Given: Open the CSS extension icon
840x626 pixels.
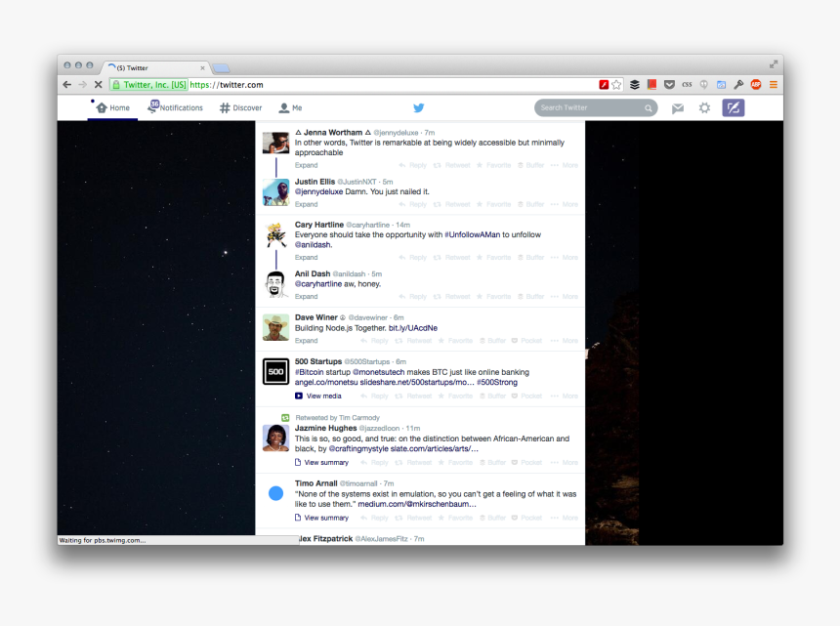Looking at the screenshot, I should 687,85.
